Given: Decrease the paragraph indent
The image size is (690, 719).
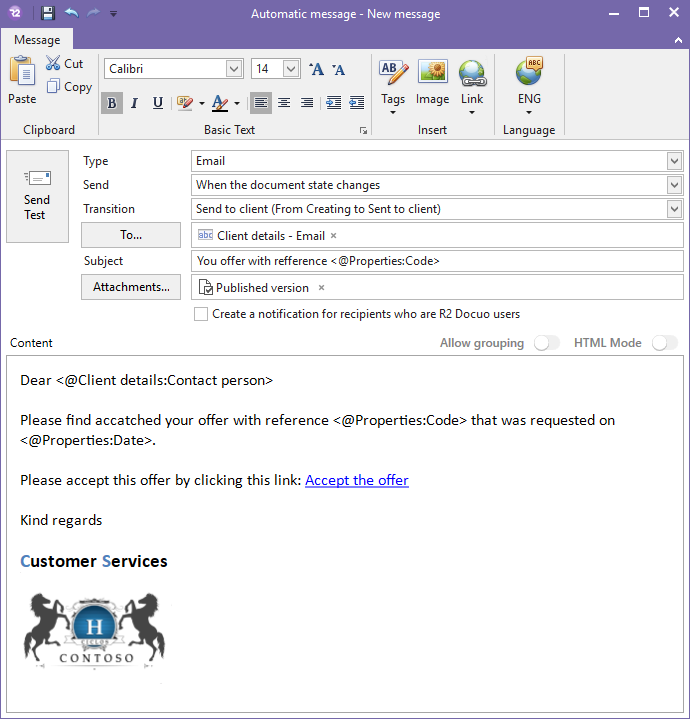Looking at the screenshot, I should pos(357,103).
